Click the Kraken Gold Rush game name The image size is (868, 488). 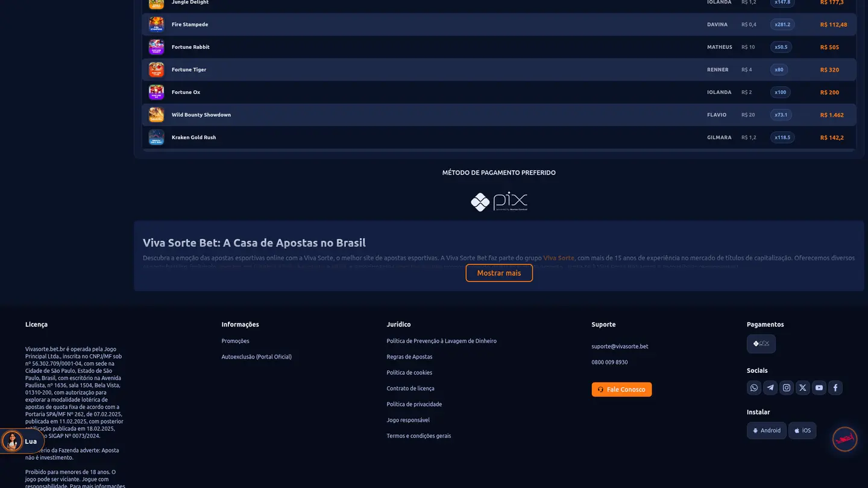tap(193, 137)
